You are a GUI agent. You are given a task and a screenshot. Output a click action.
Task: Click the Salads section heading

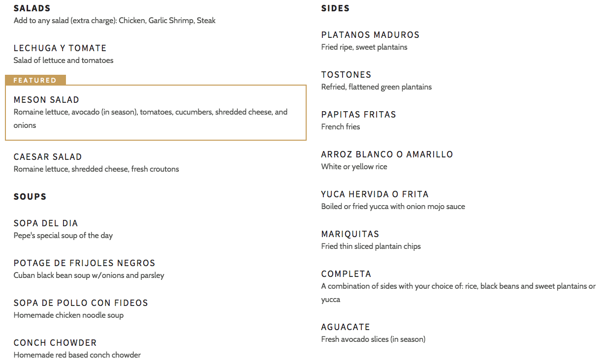32,8
